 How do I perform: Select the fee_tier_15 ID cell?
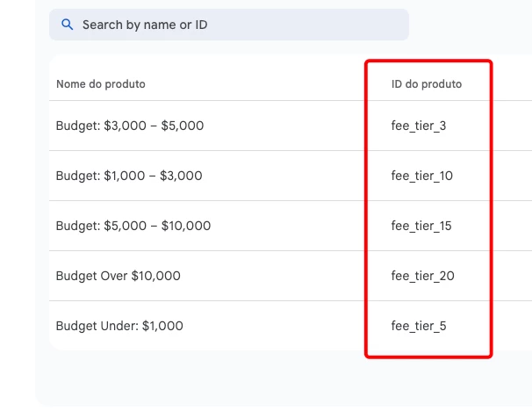coord(421,226)
